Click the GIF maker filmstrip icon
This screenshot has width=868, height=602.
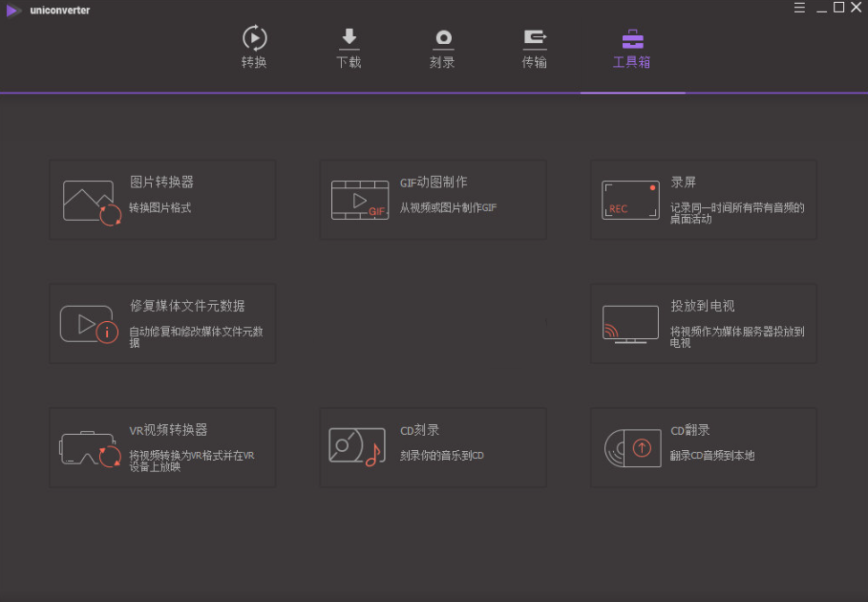pyautogui.click(x=360, y=199)
